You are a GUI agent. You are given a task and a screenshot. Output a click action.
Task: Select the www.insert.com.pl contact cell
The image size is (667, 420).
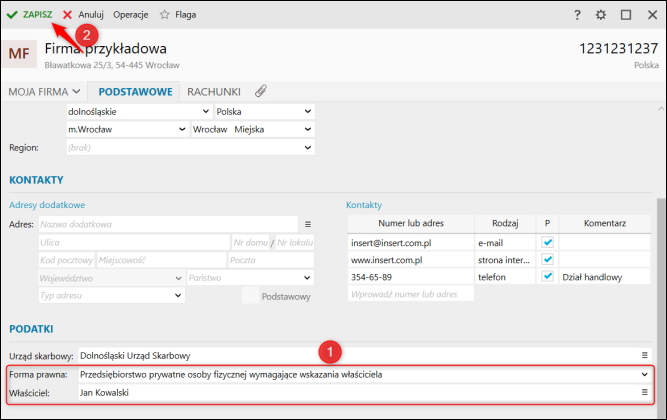[x=411, y=260]
